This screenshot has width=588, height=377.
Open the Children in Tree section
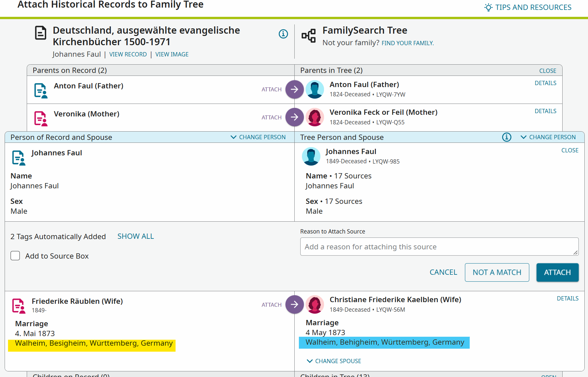coord(549,375)
